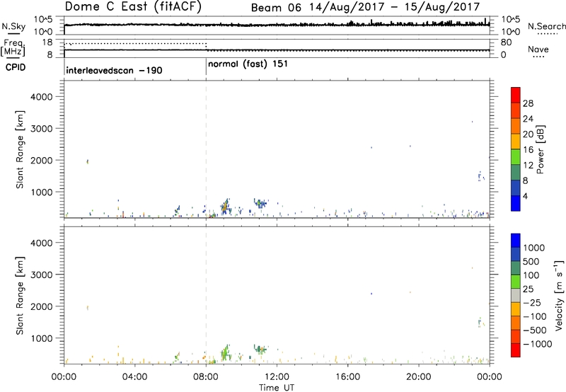Pick the power swatch between 20 and 24
The image size is (566, 392).
tap(516, 127)
